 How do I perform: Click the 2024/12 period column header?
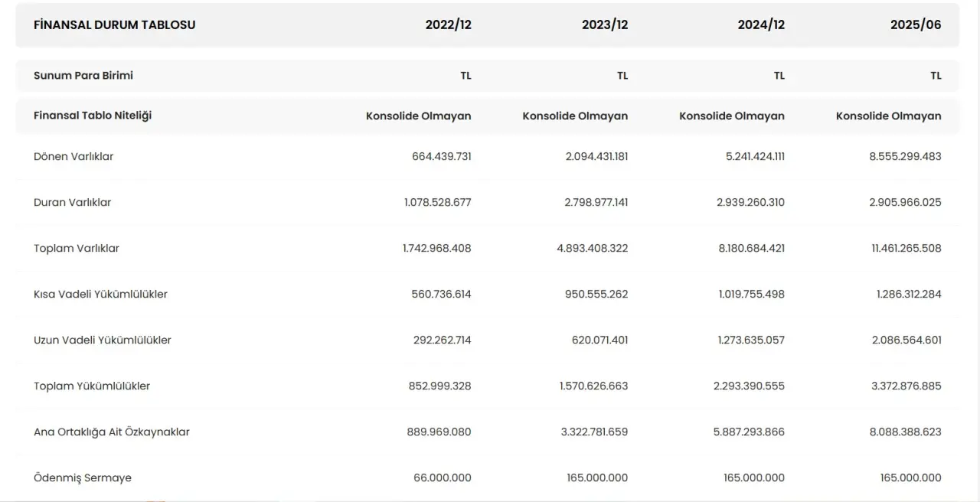point(761,24)
